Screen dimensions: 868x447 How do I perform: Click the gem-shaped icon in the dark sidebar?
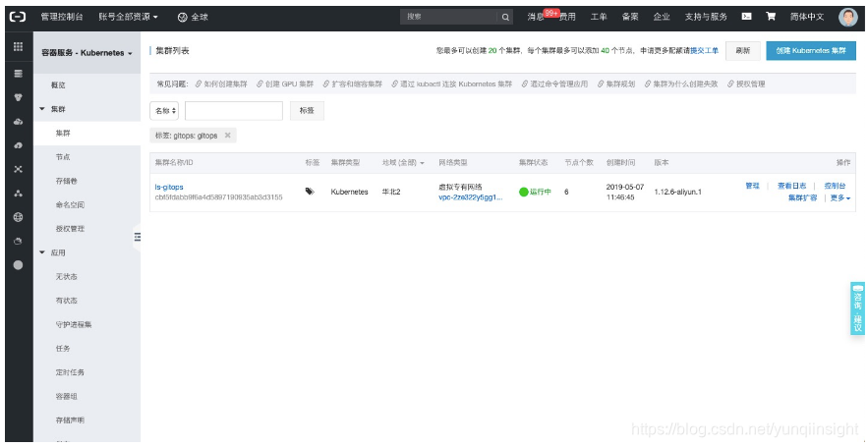pos(19,97)
